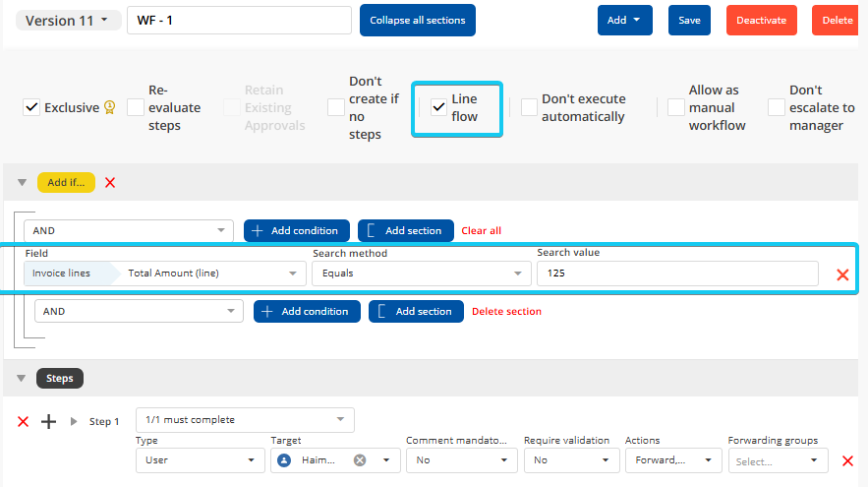Image resolution: width=868 pixels, height=487 pixels.
Task: Click the Clear all link
Action: (481, 230)
